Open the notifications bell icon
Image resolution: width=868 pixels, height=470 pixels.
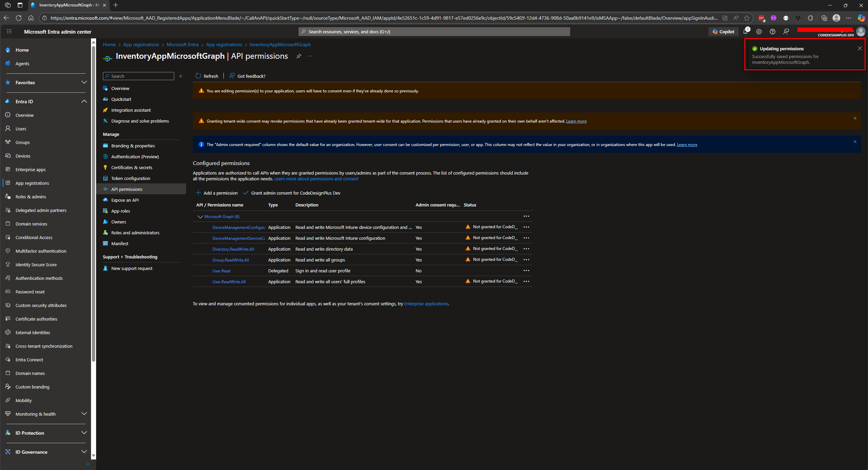coord(745,32)
